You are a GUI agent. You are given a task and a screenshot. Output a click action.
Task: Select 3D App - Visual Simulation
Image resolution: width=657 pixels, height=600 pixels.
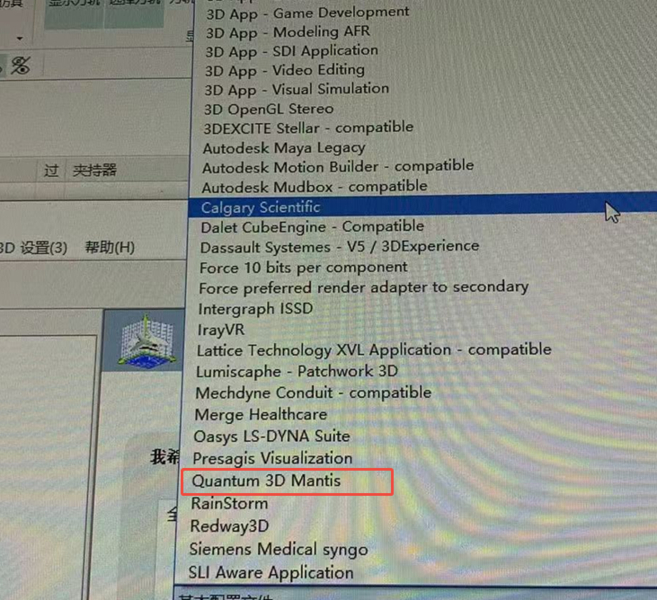(297, 90)
